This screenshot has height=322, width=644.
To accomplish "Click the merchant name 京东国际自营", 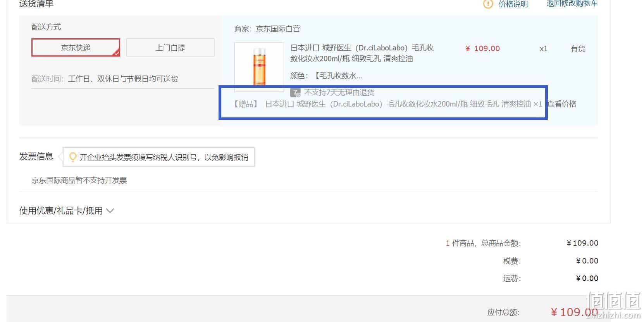I will coord(278,29).
